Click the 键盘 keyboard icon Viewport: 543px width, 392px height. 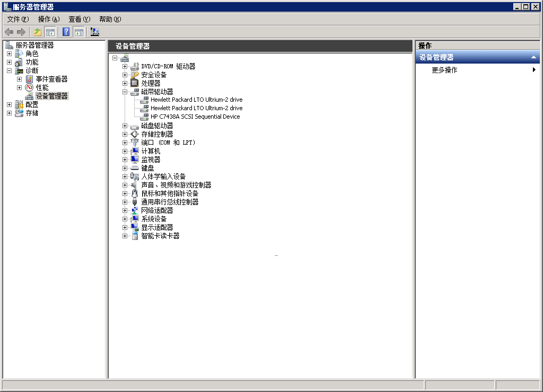tap(135, 168)
